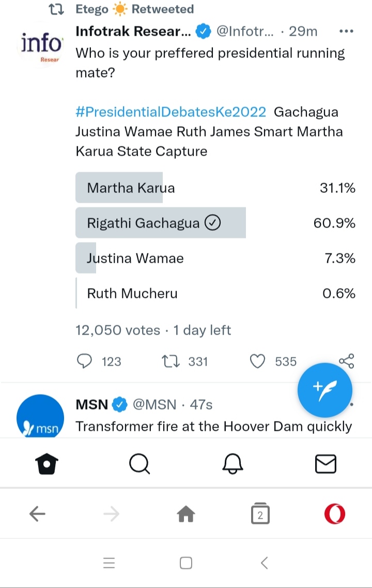The width and height of the screenshot is (372, 588).
Task: Tap the reply comment icon
Action: [x=84, y=361]
